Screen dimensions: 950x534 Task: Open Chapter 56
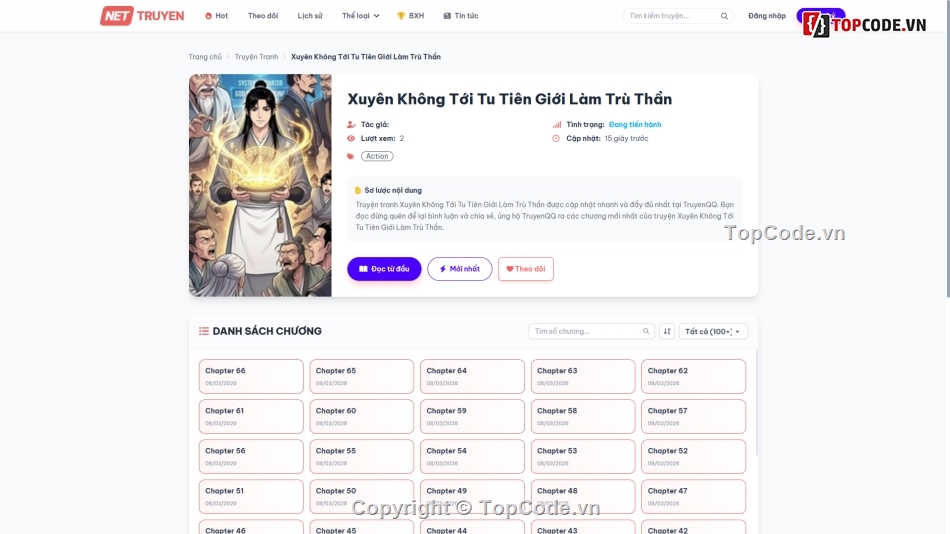click(251, 456)
